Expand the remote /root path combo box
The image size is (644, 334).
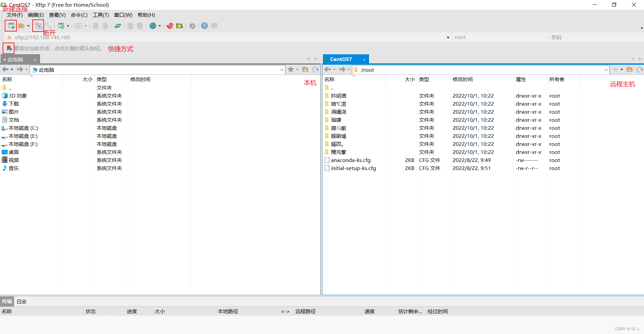606,70
